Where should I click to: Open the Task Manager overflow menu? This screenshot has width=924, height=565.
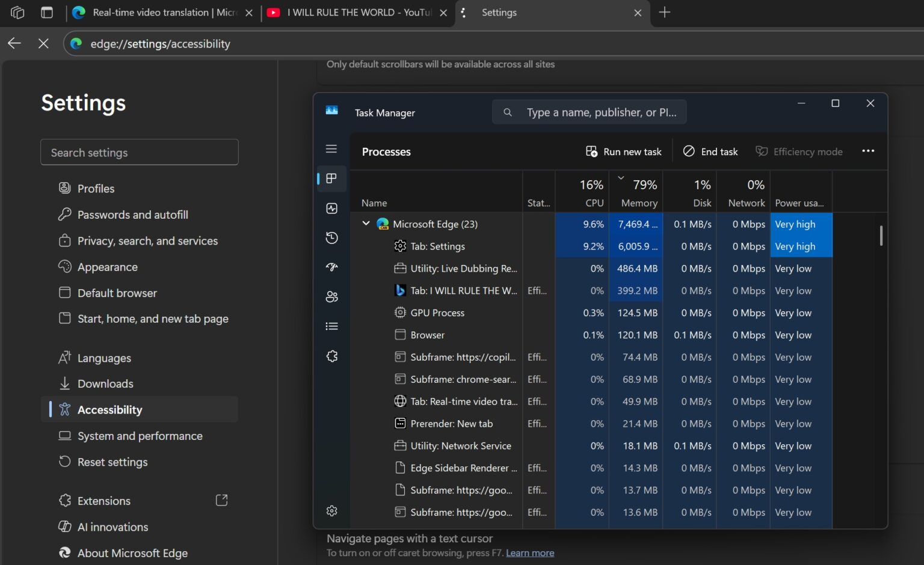(868, 151)
